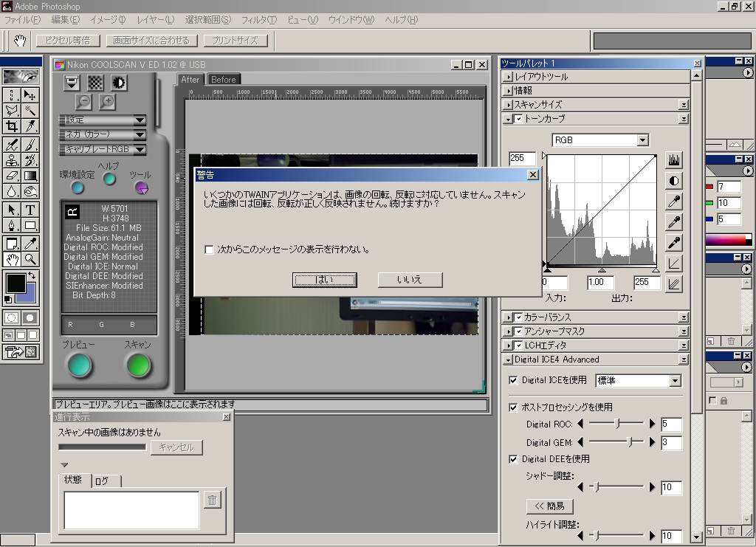Viewport: 756px width, 547px height.
Task: Switch to the Before tab
Action: click(223, 80)
